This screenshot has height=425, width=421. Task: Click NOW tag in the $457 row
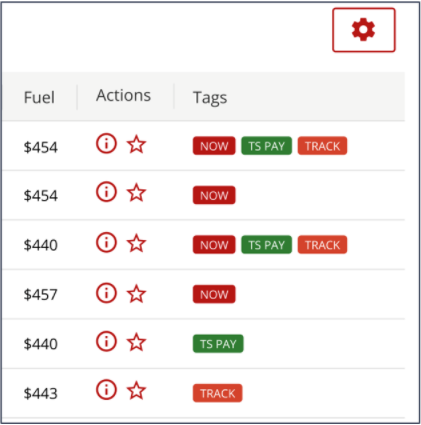(214, 294)
